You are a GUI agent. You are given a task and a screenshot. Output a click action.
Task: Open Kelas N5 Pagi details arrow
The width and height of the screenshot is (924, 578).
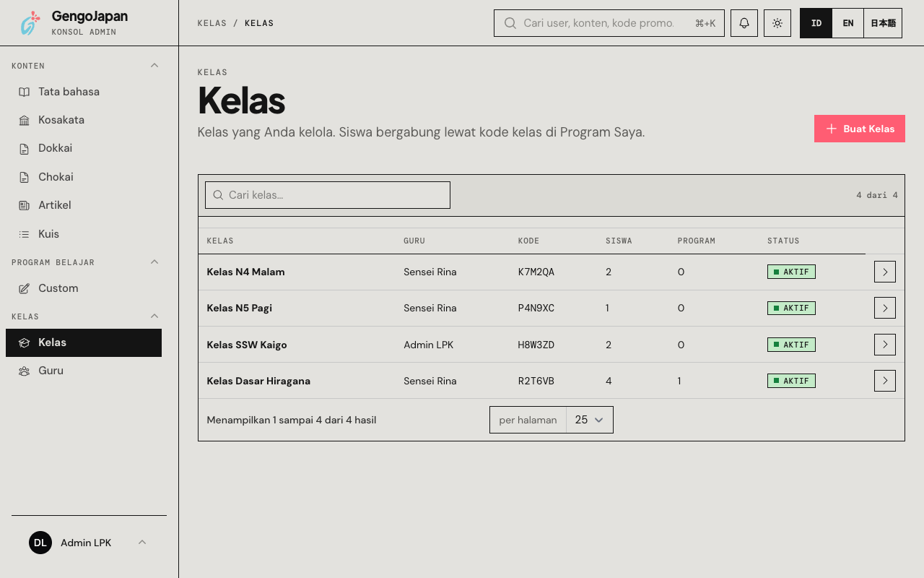[885, 308]
